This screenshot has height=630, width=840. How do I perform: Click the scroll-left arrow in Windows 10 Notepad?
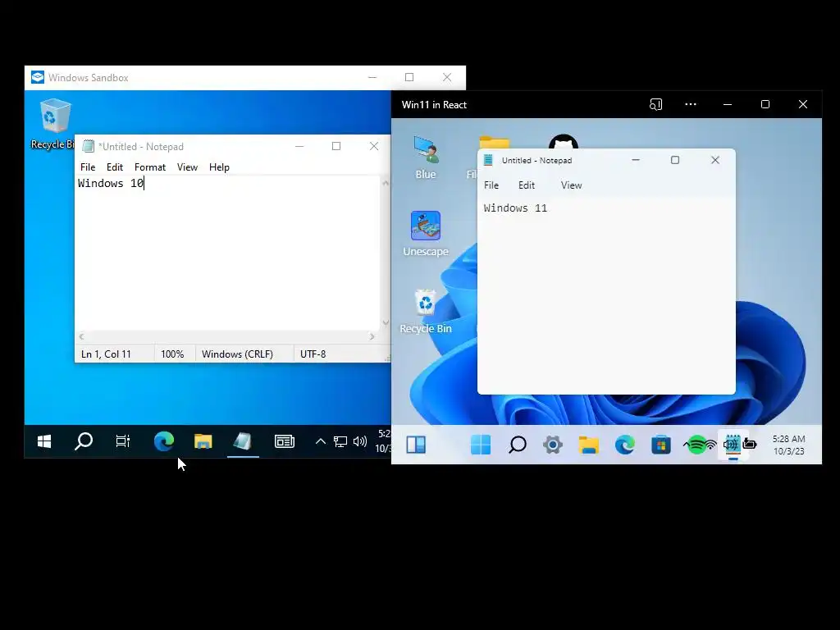coord(81,336)
